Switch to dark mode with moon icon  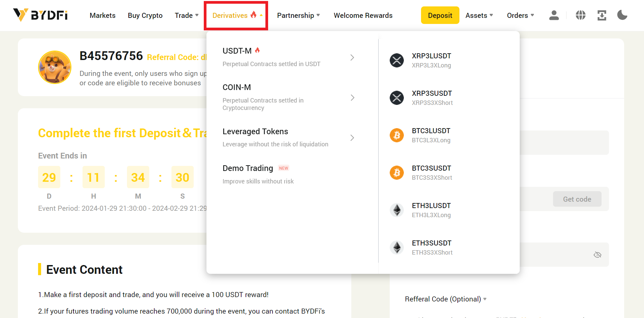(x=622, y=15)
